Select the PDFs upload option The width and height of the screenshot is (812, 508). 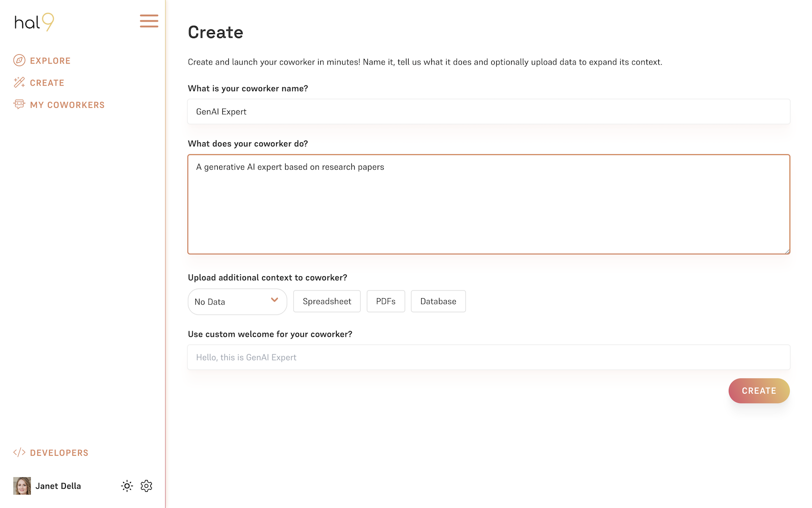386,301
